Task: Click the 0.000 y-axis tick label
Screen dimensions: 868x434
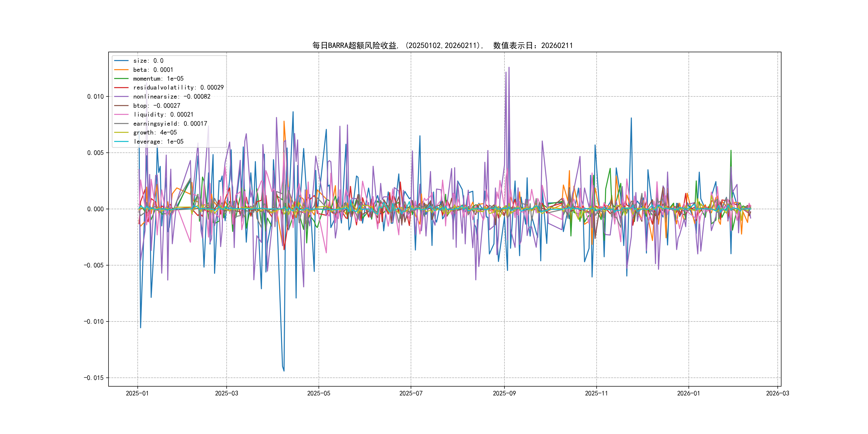Action: [95, 209]
